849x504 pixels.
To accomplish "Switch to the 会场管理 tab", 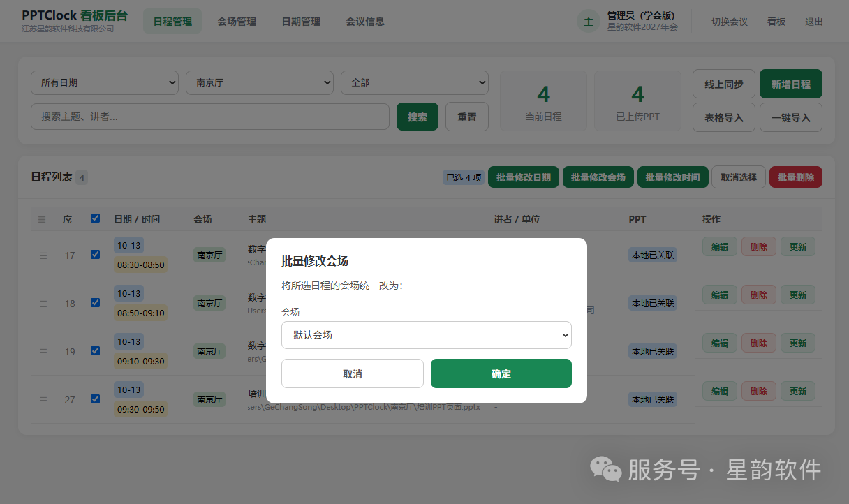I will (x=237, y=22).
